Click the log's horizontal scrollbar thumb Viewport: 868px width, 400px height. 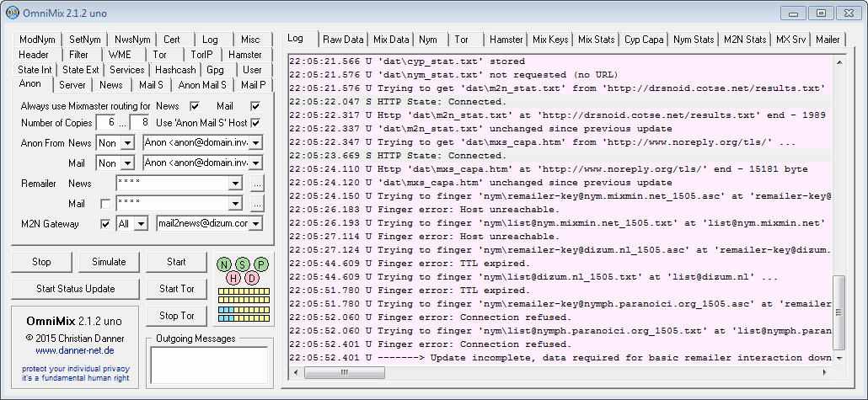tap(345, 373)
